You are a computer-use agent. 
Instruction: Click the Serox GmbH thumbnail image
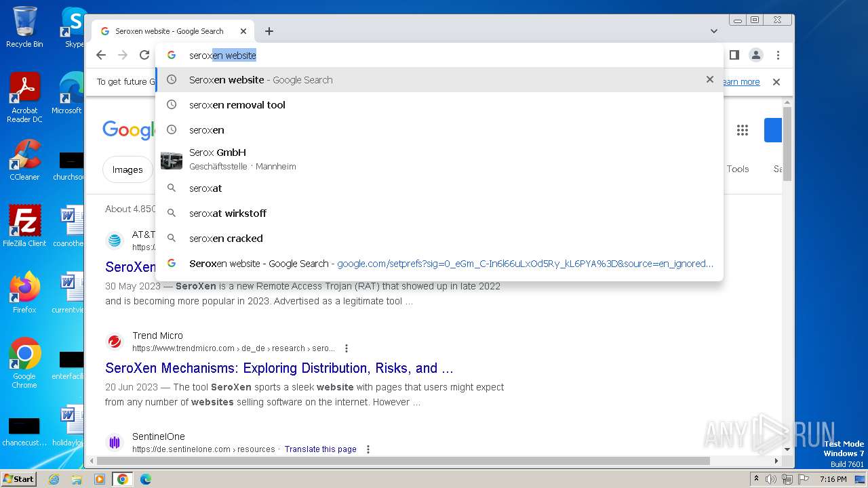click(x=172, y=161)
